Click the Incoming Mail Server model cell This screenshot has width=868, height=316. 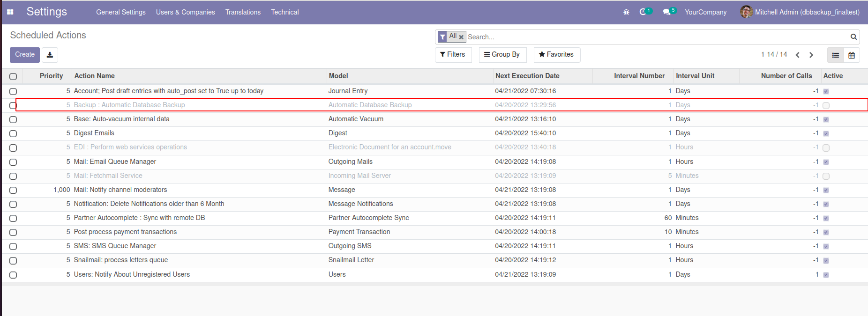(x=359, y=176)
